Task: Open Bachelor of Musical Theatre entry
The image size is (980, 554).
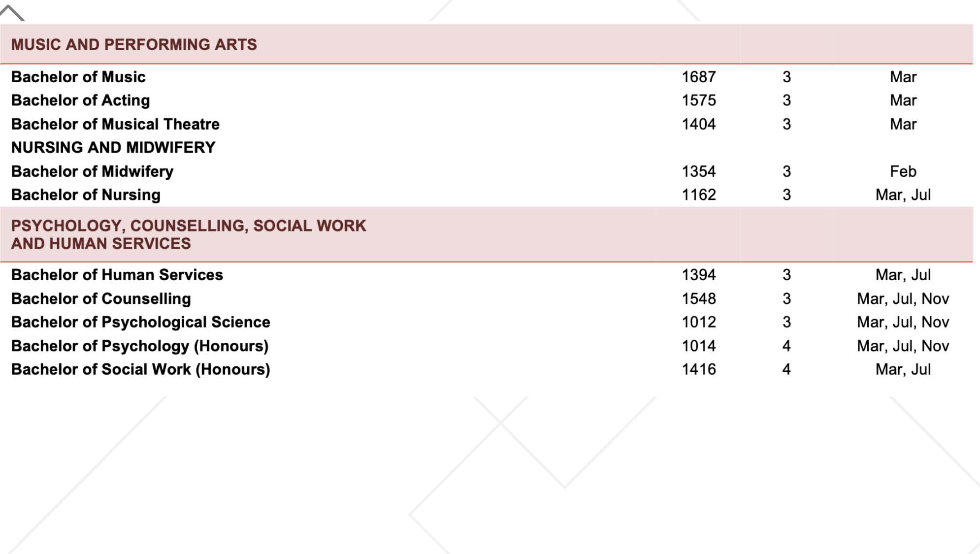Action: tap(115, 124)
